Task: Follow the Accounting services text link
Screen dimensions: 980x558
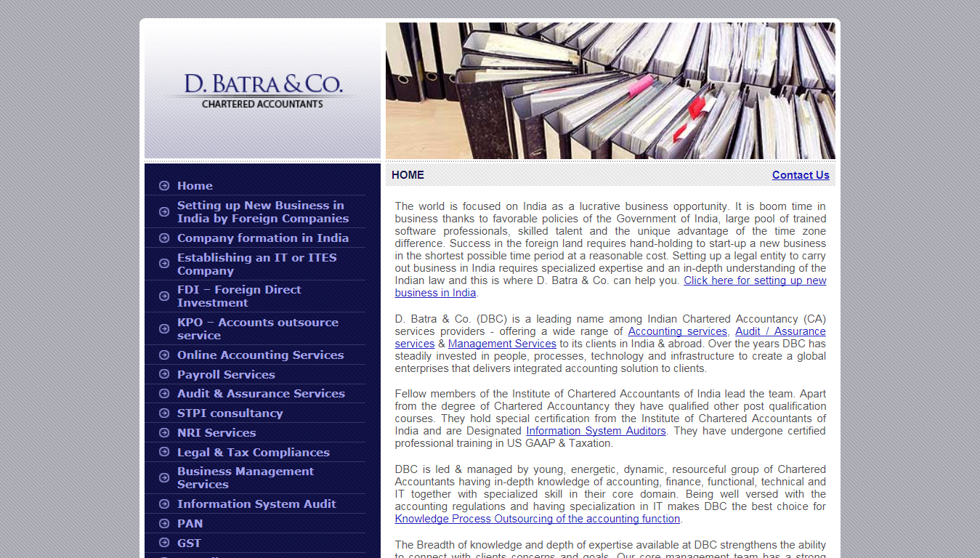Action: click(x=677, y=331)
